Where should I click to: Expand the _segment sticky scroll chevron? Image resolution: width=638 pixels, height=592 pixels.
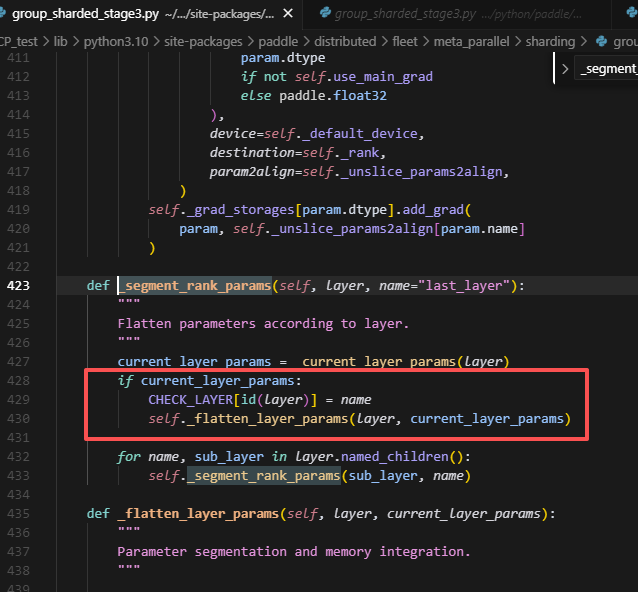click(x=566, y=69)
